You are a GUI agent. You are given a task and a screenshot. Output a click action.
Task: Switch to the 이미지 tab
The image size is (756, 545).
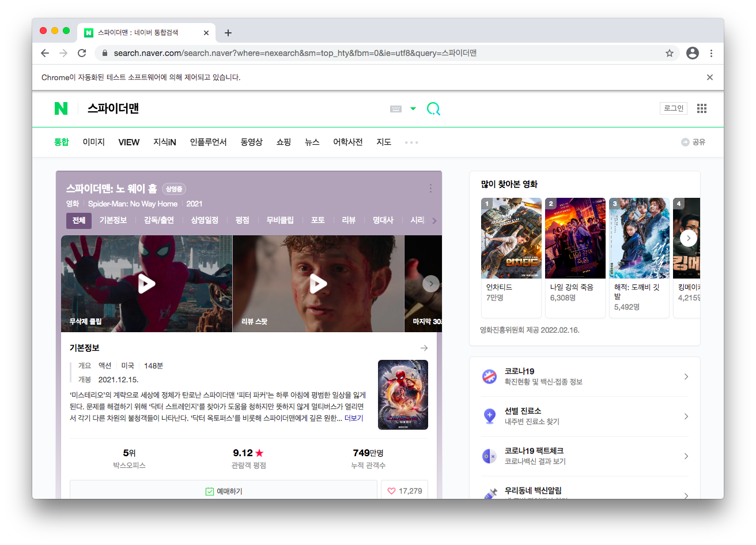click(x=93, y=142)
